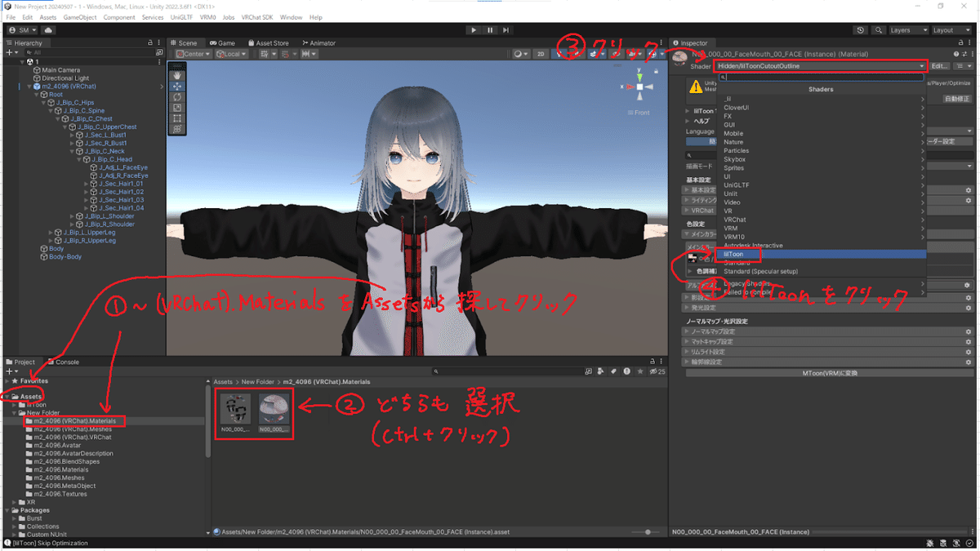Choose lilToon in the shader list
The image size is (980, 551).
point(822,254)
